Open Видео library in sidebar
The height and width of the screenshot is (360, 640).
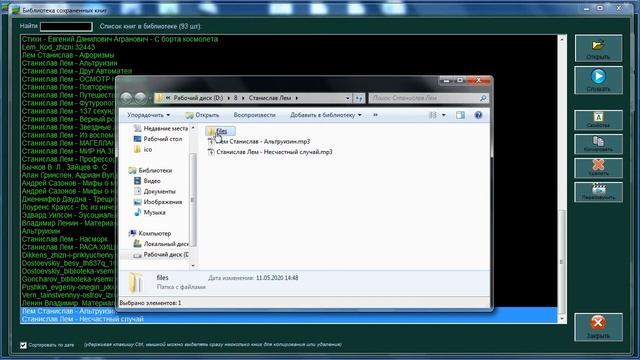coord(147,181)
